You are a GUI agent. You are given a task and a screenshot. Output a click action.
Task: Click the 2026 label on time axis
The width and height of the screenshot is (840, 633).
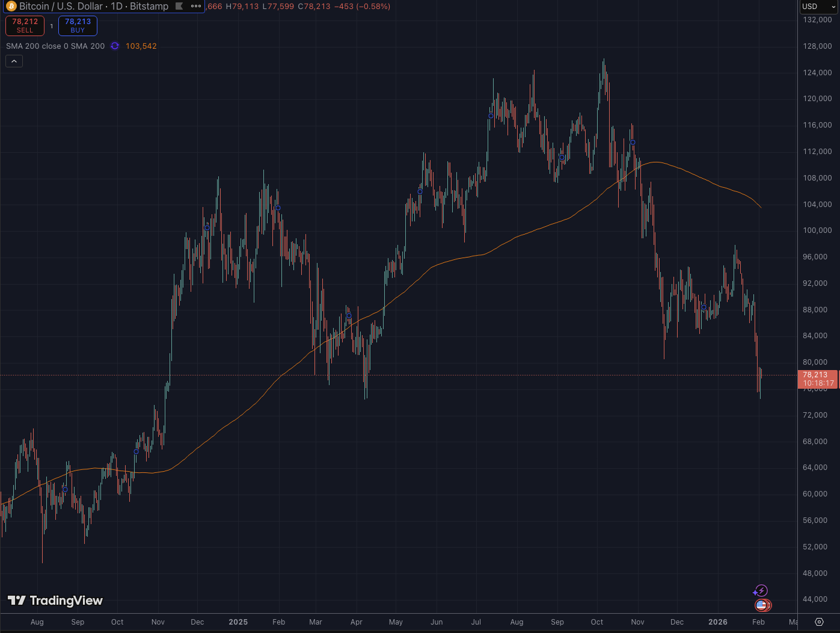pos(718,622)
